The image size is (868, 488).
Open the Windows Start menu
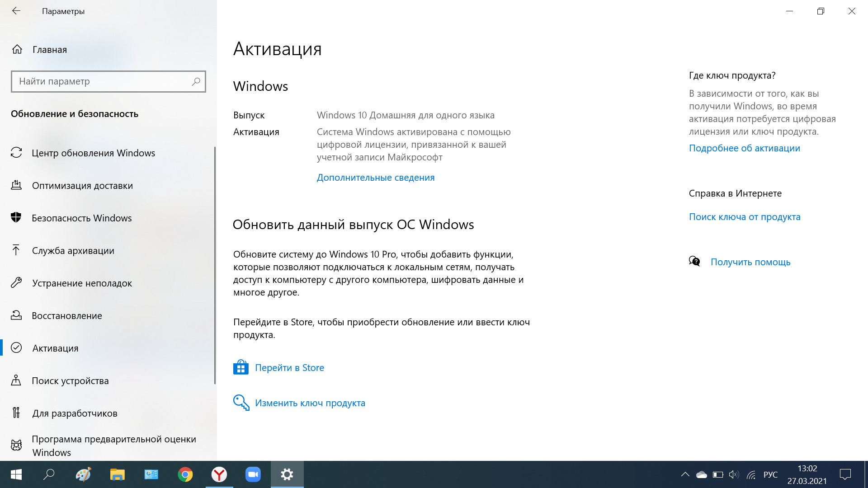(x=16, y=474)
